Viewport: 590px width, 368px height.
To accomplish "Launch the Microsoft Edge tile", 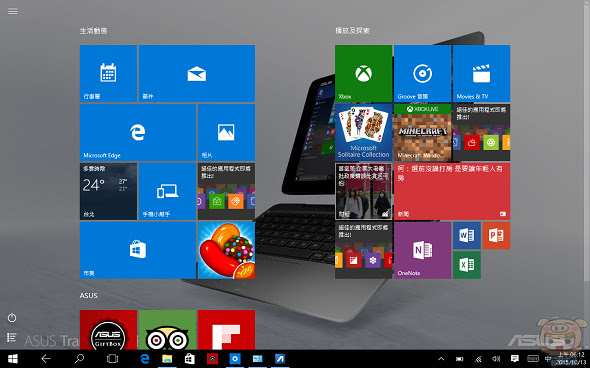I will click(138, 132).
